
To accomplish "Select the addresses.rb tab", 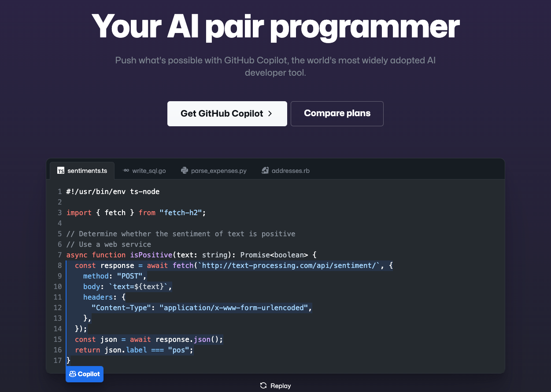I will (x=285, y=171).
